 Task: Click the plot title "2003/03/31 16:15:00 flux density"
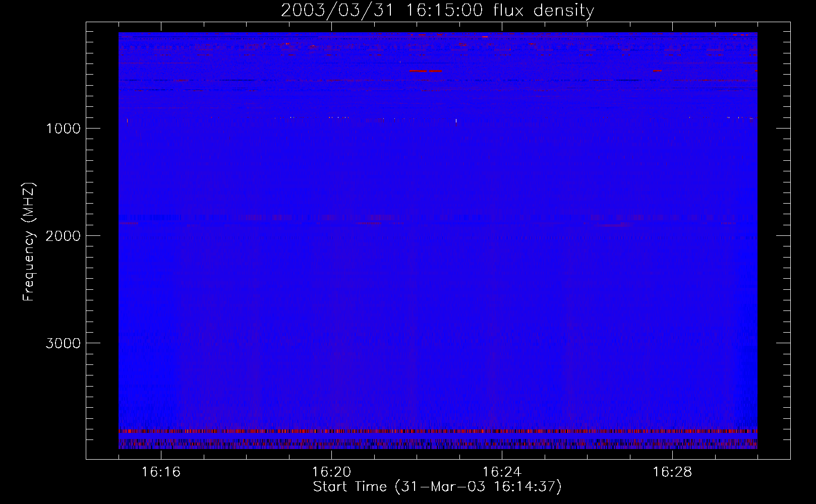click(437, 10)
